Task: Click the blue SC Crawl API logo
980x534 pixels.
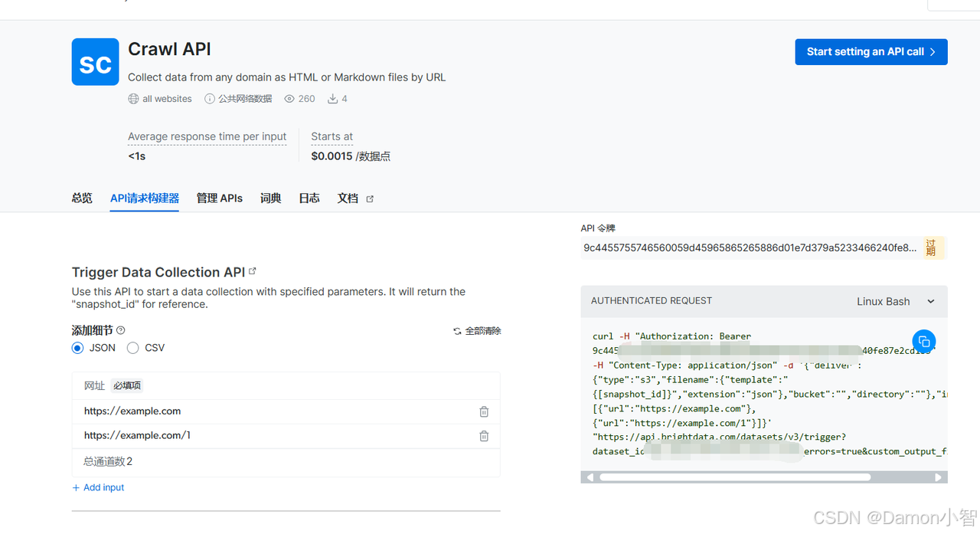Action: (95, 62)
